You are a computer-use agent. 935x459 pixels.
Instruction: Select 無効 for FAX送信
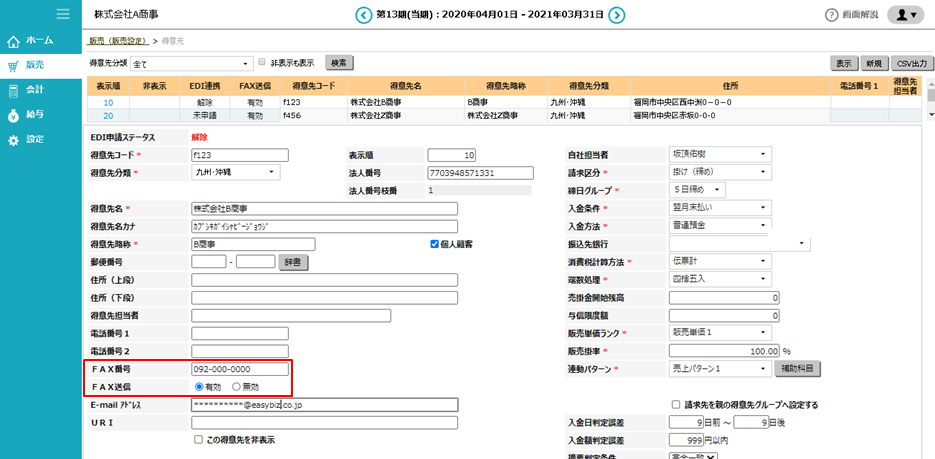(237, 386)
